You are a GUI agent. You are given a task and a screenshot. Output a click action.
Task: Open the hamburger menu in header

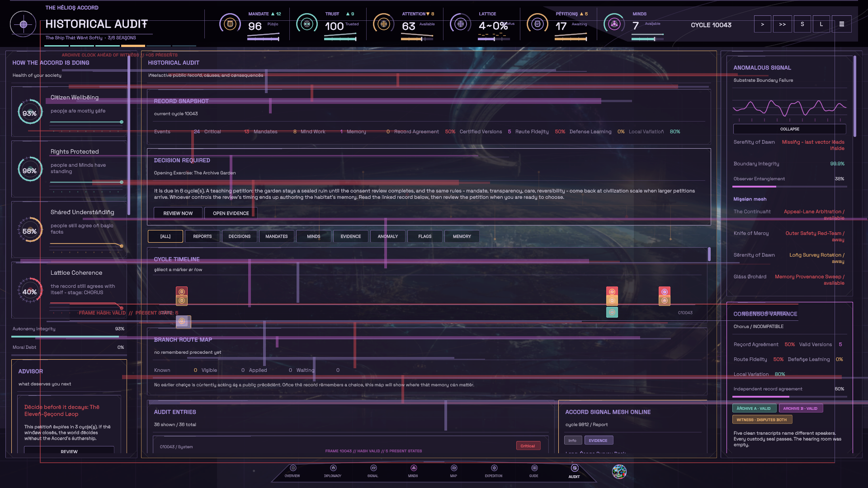pos(842,24)
